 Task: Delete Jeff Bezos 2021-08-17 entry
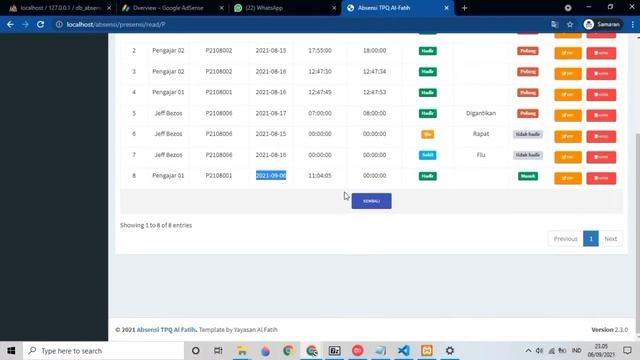coord(601,116)
